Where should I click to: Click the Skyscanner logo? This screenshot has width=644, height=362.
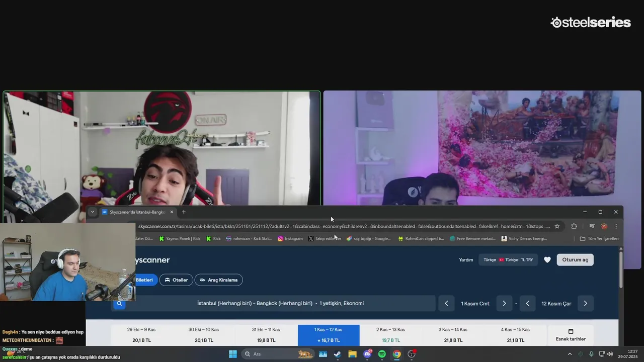coord(152,260)
